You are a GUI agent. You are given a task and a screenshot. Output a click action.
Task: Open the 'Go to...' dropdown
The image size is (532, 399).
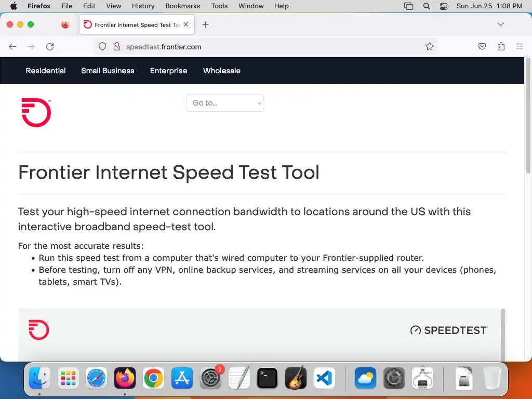pyautogui.click(x=225, y=103)
